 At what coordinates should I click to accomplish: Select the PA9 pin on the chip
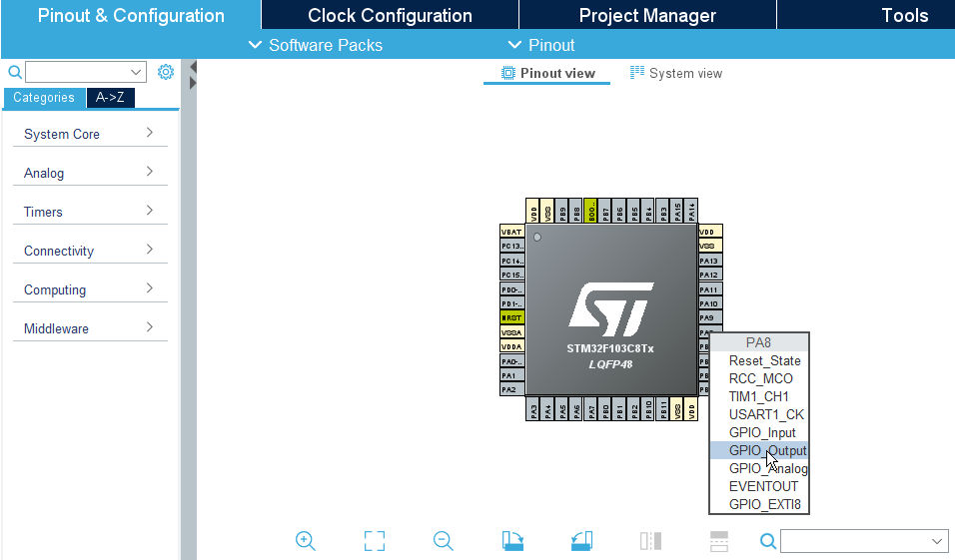(710, 317)
